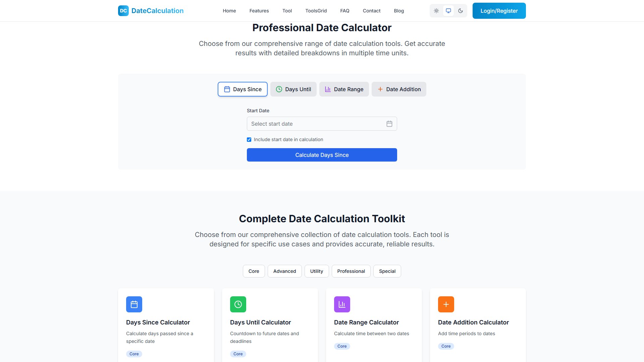
Task: Click the orange Date Addition Calculator plus icon
Action: [446, 304]
